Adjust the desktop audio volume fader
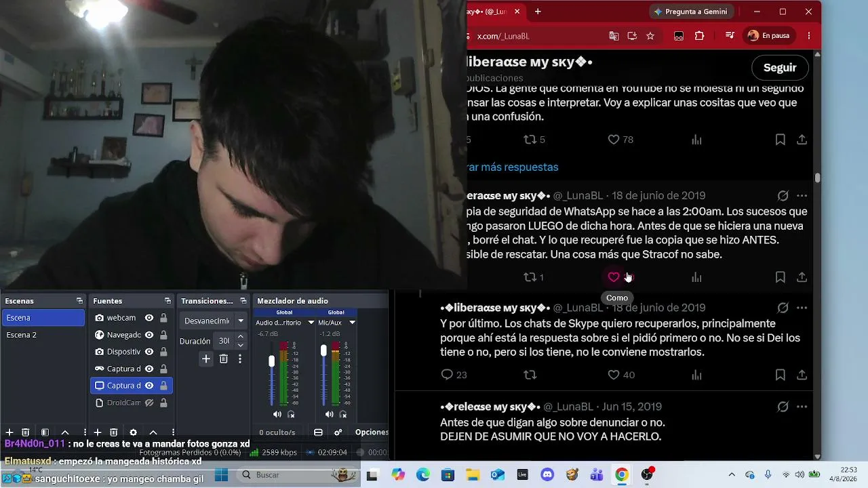Image resolution: width=868 pixels, height=488 pixels. (x=272, y=362)
